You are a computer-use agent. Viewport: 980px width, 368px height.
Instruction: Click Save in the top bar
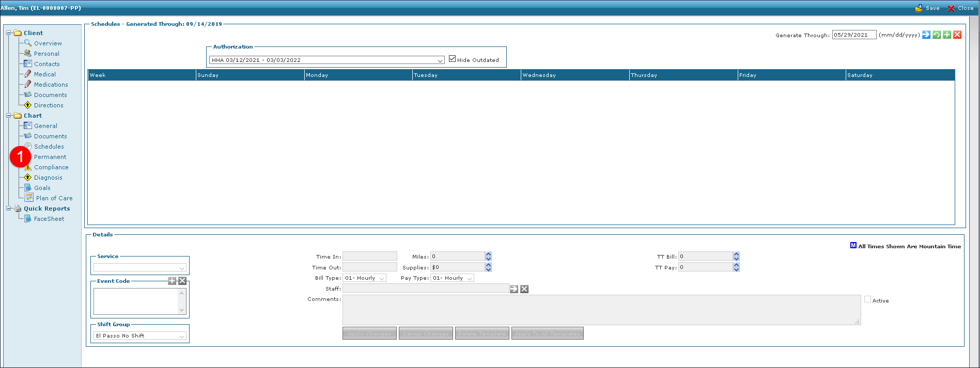928,8
